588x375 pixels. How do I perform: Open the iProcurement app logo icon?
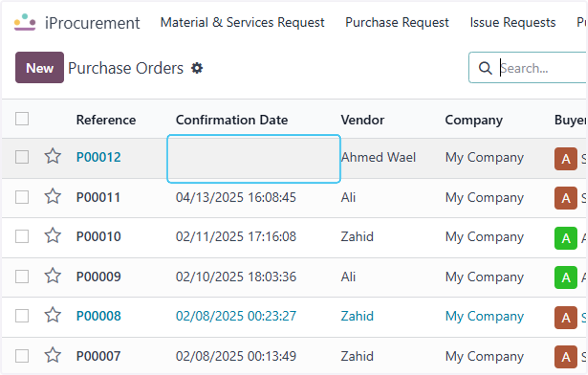coord(24,23)
